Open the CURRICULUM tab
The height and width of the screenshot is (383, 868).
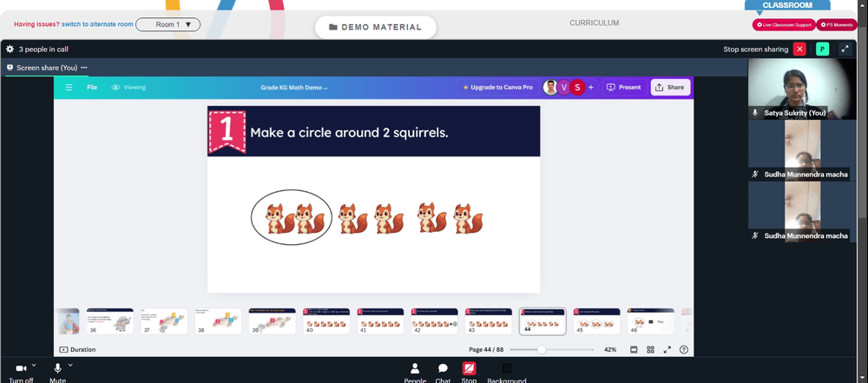[594, 23]
